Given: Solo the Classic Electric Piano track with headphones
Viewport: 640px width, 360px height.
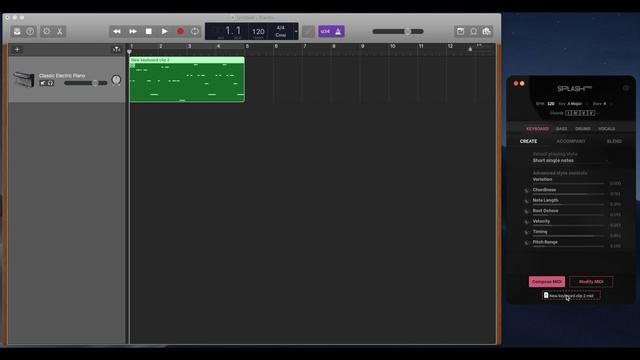Looking at the screenshot, I should pos(50,83).
